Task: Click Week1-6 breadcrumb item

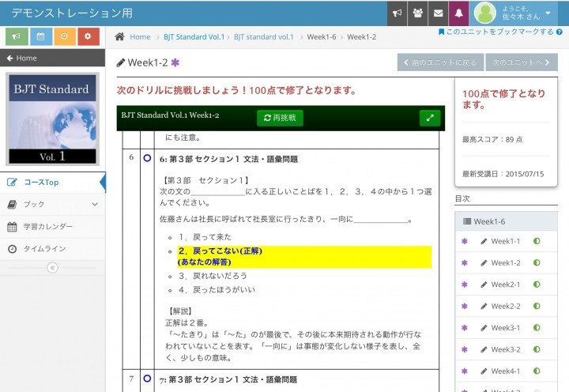Action: pyautogui.click(x=322, y=36)
